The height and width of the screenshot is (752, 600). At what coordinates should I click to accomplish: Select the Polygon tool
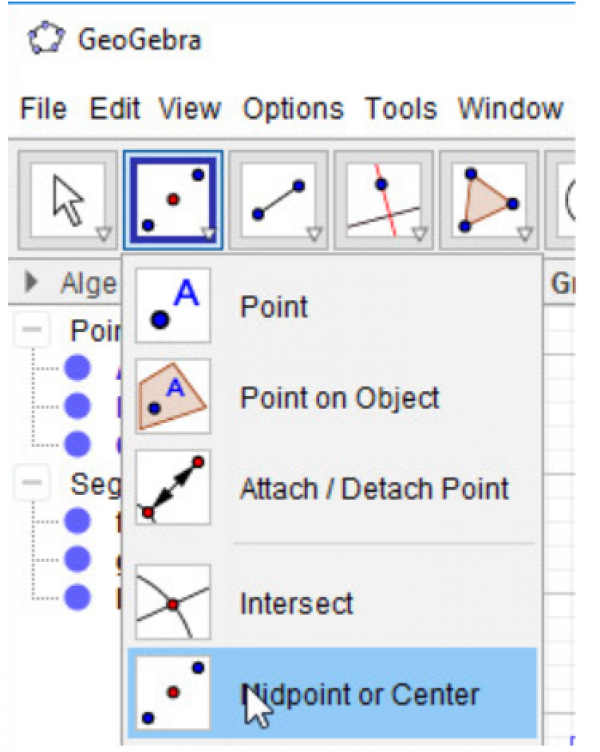click(x=488, y=199)
